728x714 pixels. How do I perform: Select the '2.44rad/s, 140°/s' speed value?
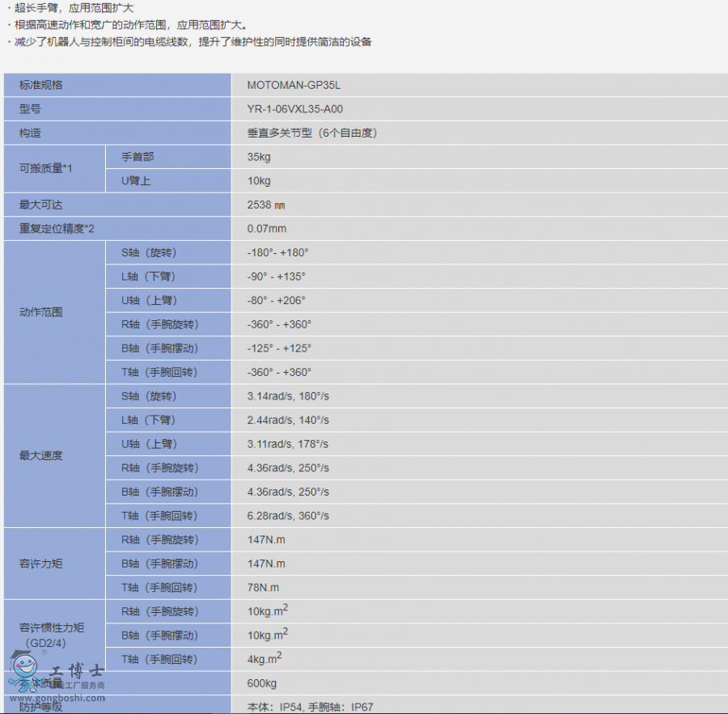(x=288, y=420)
